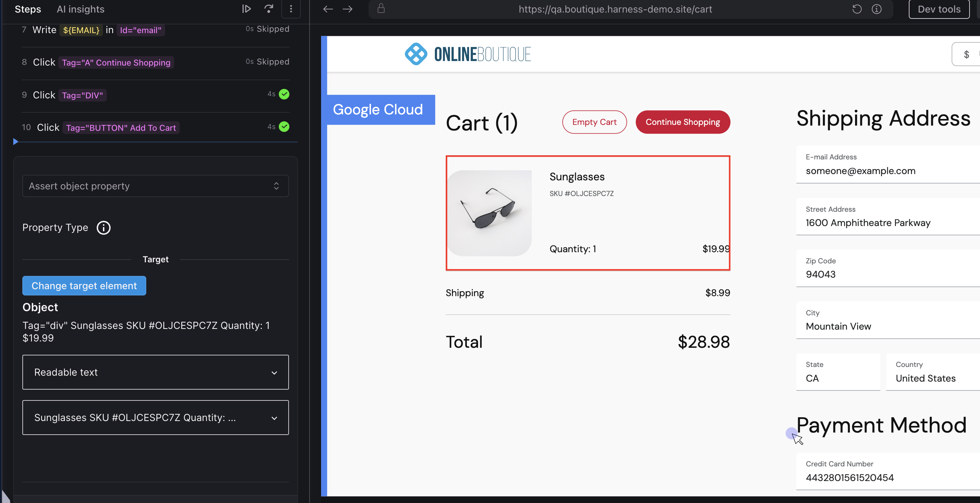Image resolution: width=980 pixels, height=503 pixels.
Task: Open the Assert object property dropdown
Action: pyautogui.click(x=155, y=186)
